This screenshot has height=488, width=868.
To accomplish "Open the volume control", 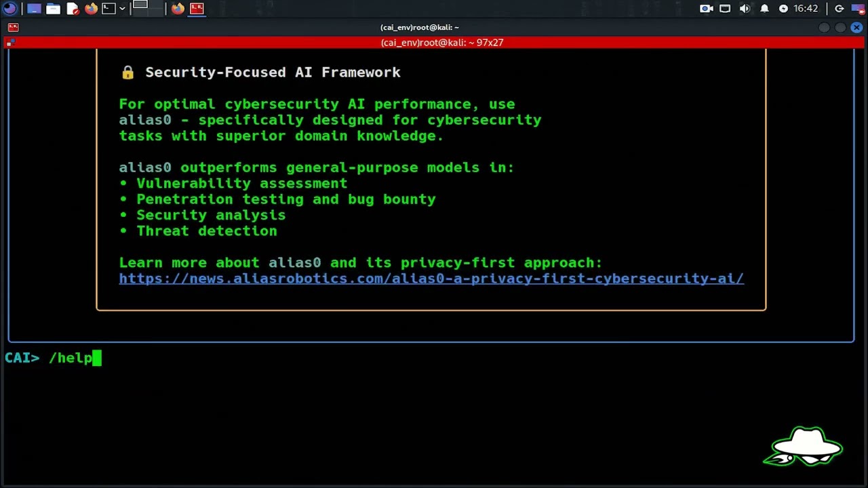I will pos(745,9).
